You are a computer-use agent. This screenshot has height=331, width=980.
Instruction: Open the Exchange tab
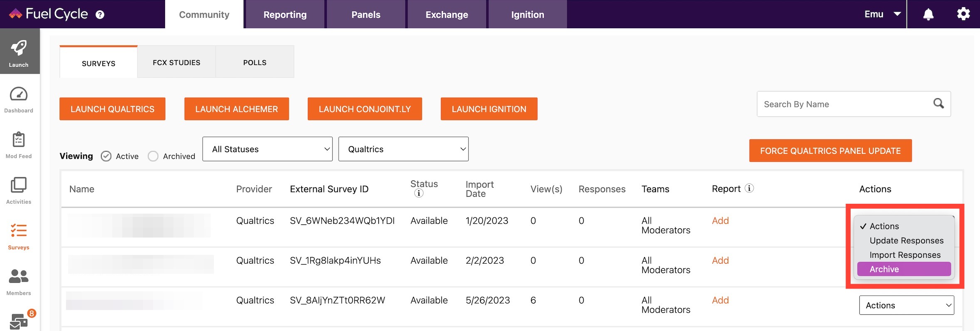click(x=447, y=15)
